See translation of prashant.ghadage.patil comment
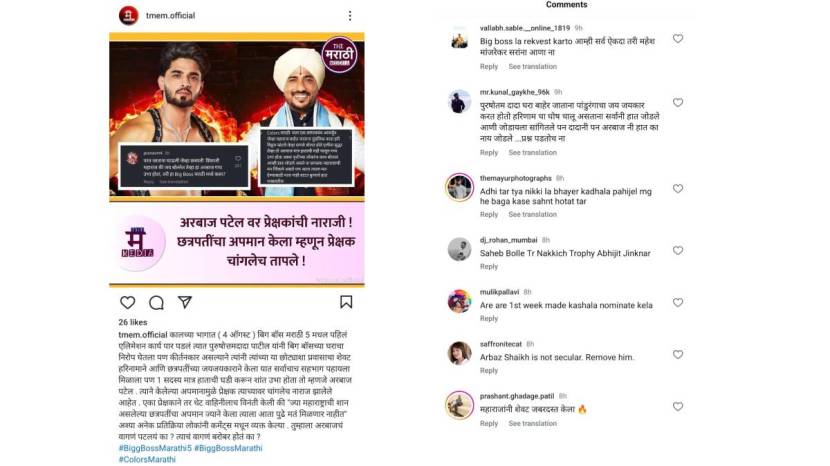Screen dimensions: 830x466 click(533, 424)
